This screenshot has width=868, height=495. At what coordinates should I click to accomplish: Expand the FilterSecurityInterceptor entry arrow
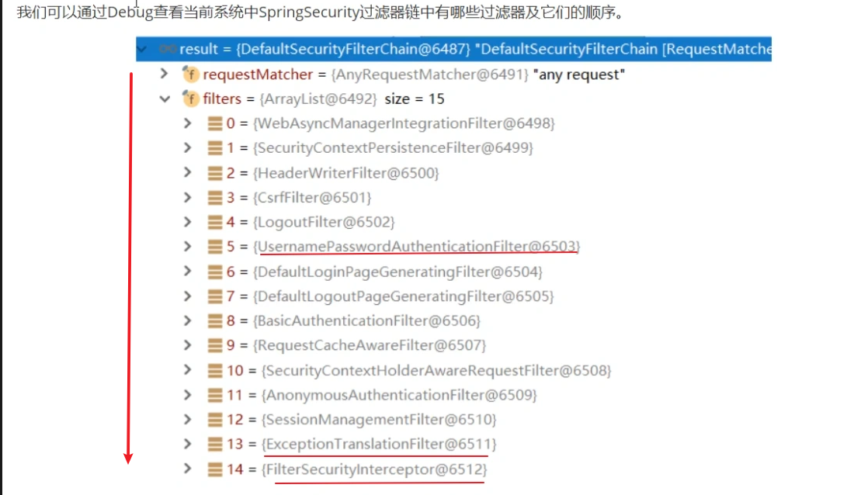(187, 469)
